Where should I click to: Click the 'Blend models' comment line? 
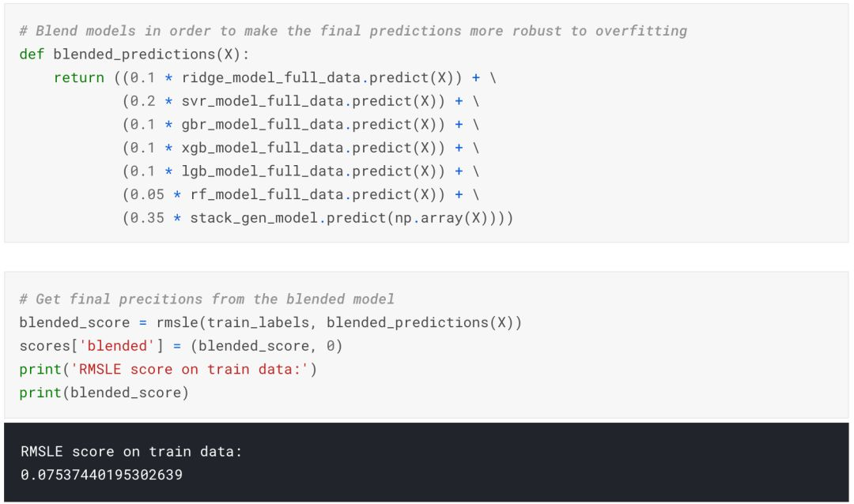(x=353, y=31)
